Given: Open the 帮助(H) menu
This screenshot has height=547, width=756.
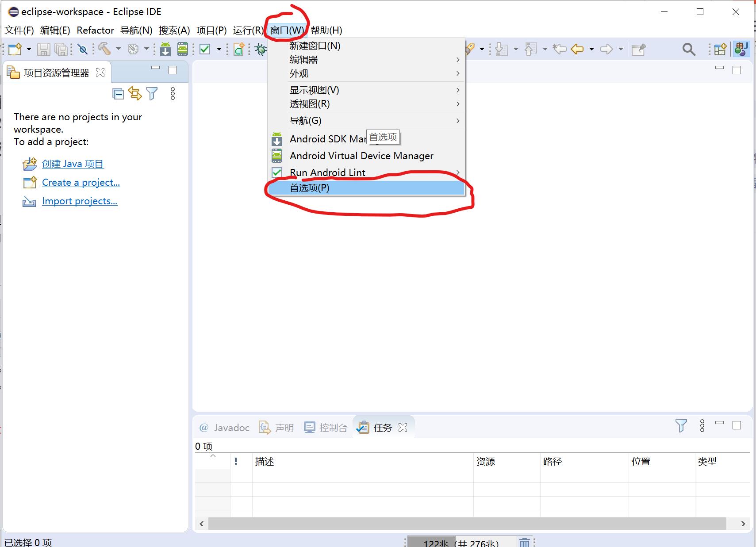Looking at the screenshot, I should pyautogui.click(x=326, y=30).
